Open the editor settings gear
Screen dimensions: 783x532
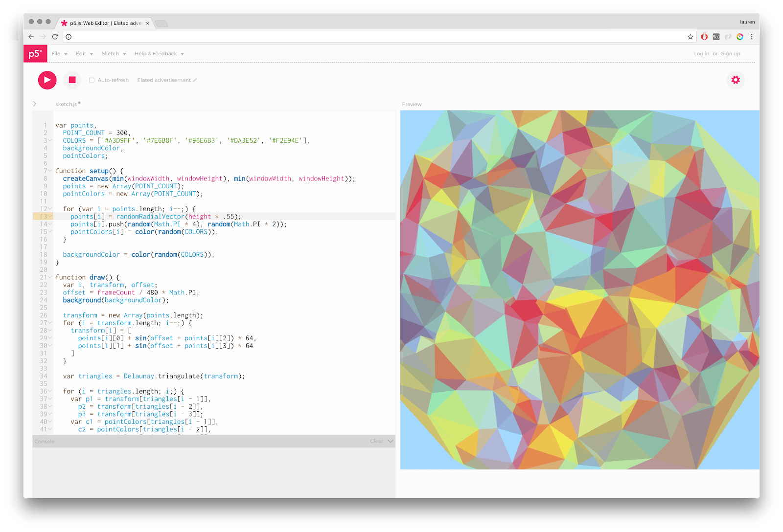[736, 80]
